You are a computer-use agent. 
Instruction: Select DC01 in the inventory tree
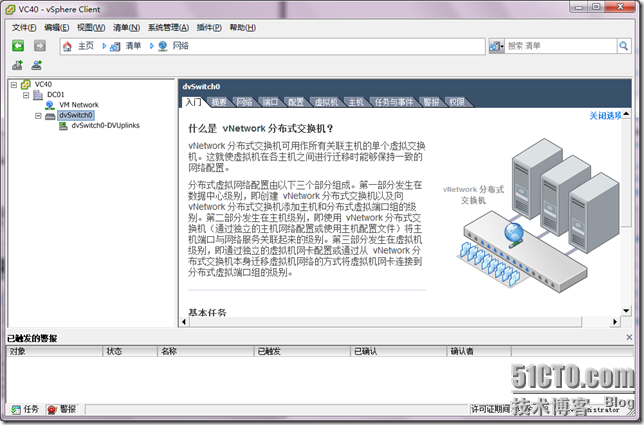click(55, 95)
